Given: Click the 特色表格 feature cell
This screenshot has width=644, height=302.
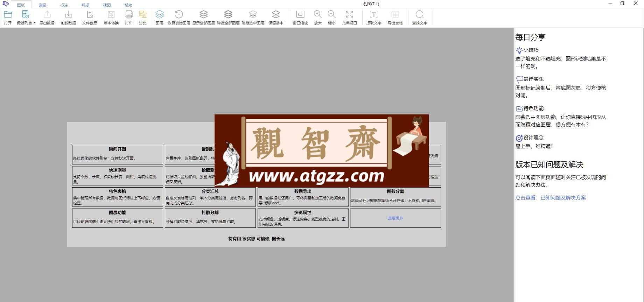Looking at the screenshot, I should (118, 197).
